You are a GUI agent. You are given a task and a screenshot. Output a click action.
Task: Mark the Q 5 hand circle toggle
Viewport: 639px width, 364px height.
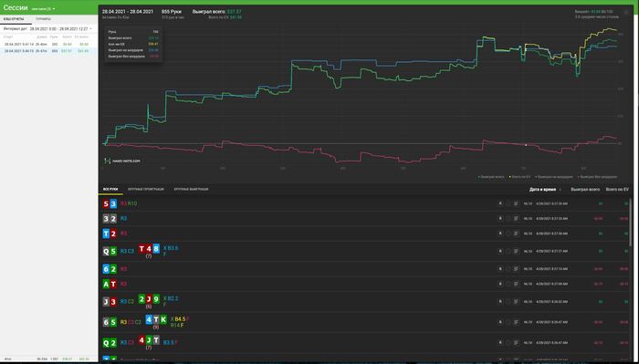[x=508, y=251]
